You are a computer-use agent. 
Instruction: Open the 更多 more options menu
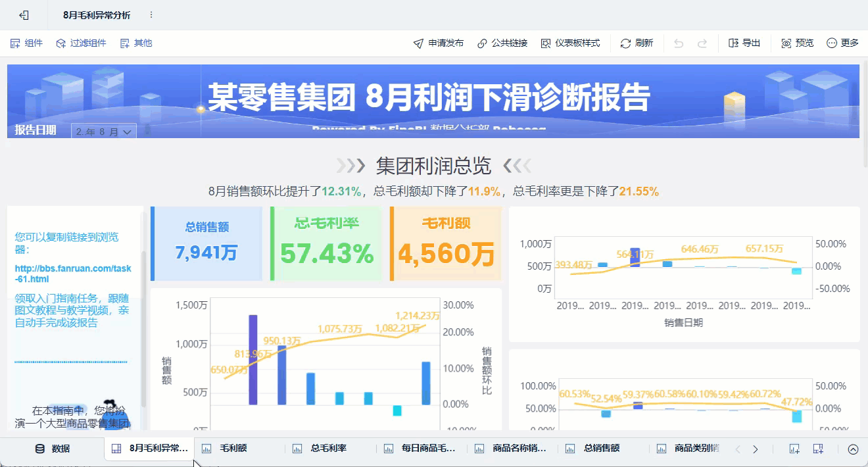tap(843, 43)
